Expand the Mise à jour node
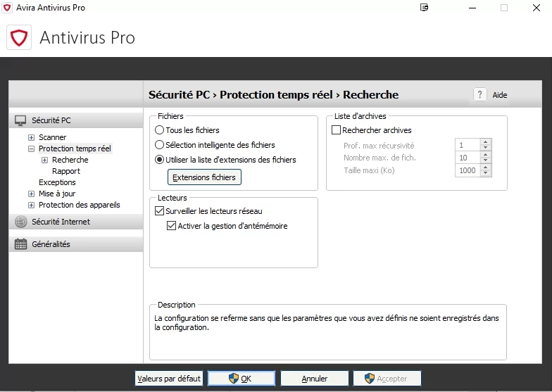 pyautogui.click(x=31, y=194)
